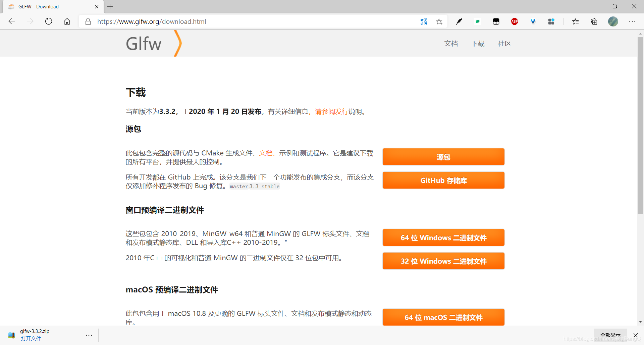Download the source with the 源包 button
This screenshot has width=644, height=345.
[443, 157]
